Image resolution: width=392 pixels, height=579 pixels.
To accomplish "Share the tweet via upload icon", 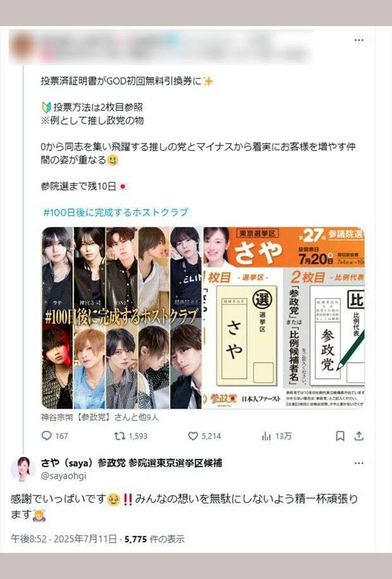I will [358, 436].
